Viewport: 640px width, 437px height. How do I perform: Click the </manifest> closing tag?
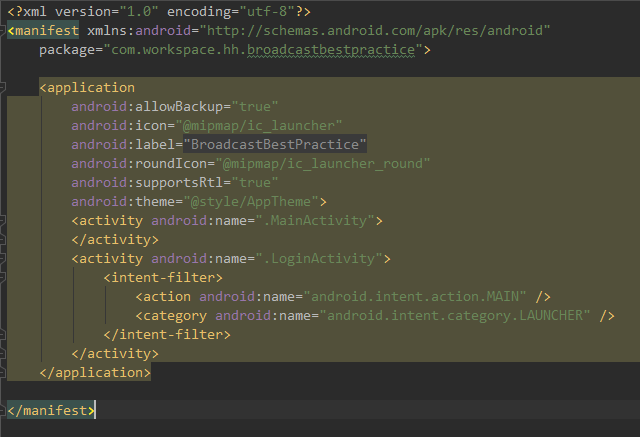pyautogui.click(x=51, y=410)
